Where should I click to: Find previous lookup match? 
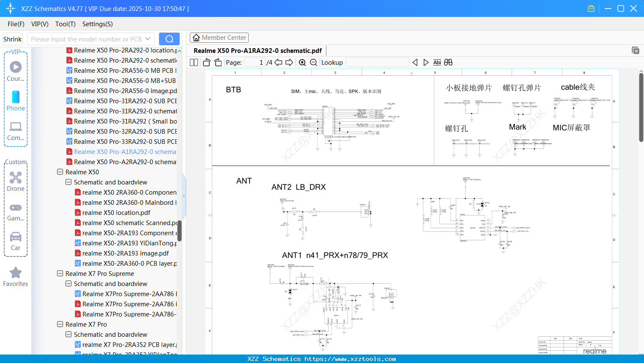tap(415, 63)
